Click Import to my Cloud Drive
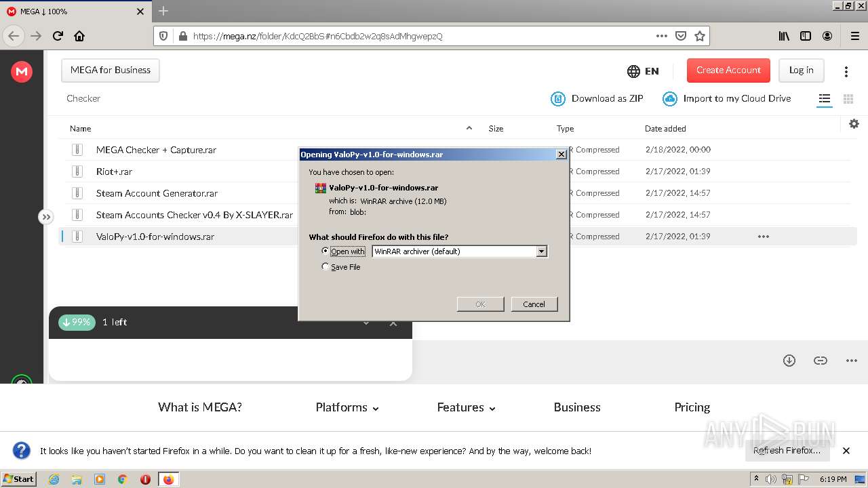 point(726,99)
